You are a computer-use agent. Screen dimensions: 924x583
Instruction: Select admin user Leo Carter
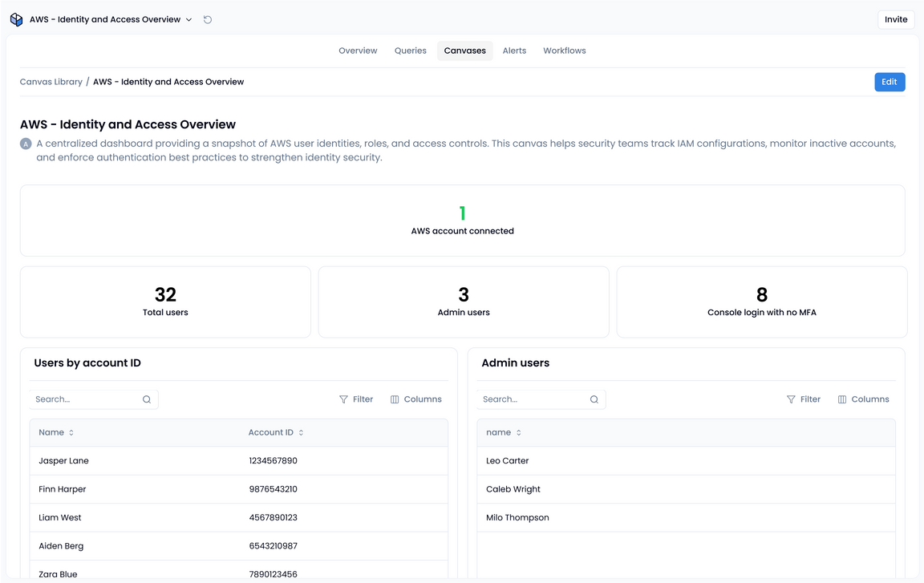pos(686,461)
